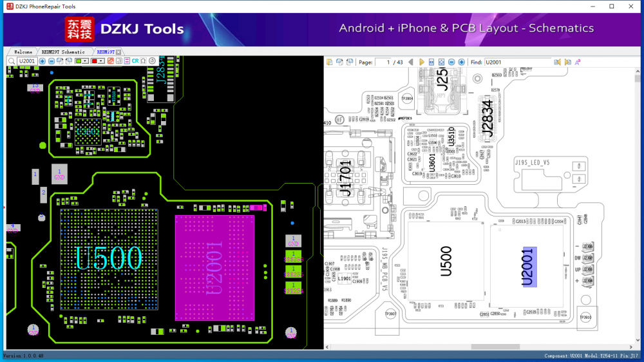The image size is (644, 362).
Task: Open the green color dropdown in PCB toolbar
Action: [x=86, y=61]
